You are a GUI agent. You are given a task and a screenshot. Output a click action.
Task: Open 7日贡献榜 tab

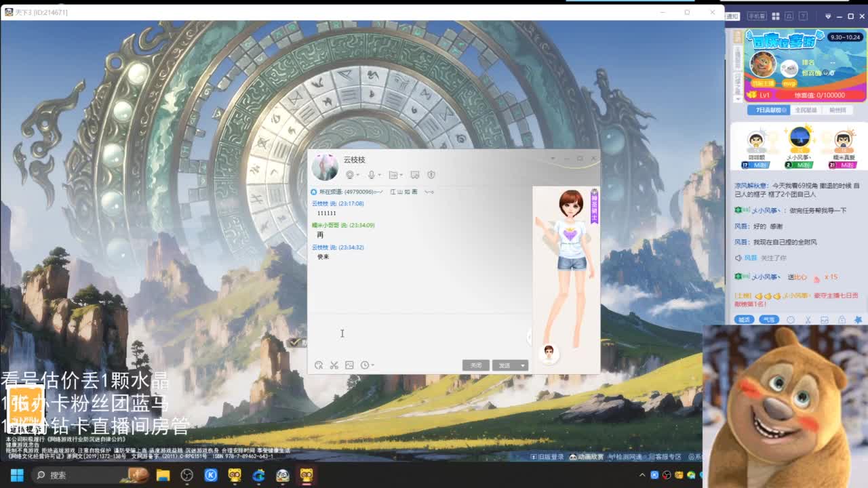[x=768, y=110]
